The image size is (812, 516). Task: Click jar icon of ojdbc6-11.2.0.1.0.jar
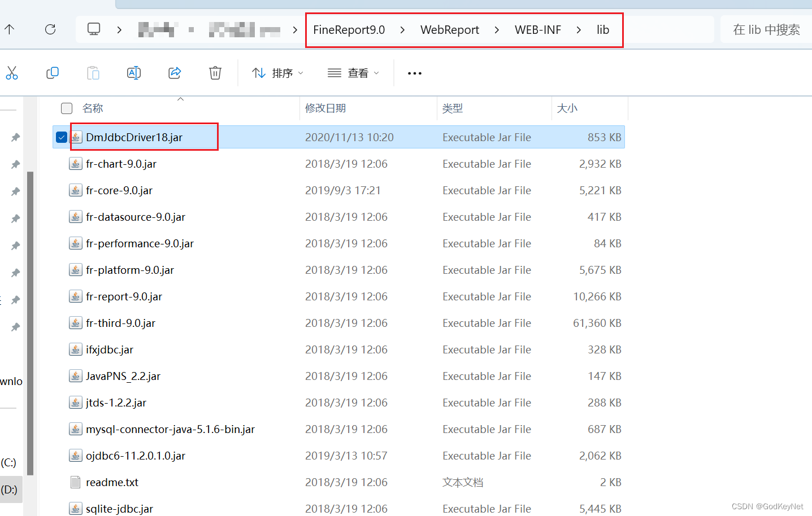pos(75,456)
